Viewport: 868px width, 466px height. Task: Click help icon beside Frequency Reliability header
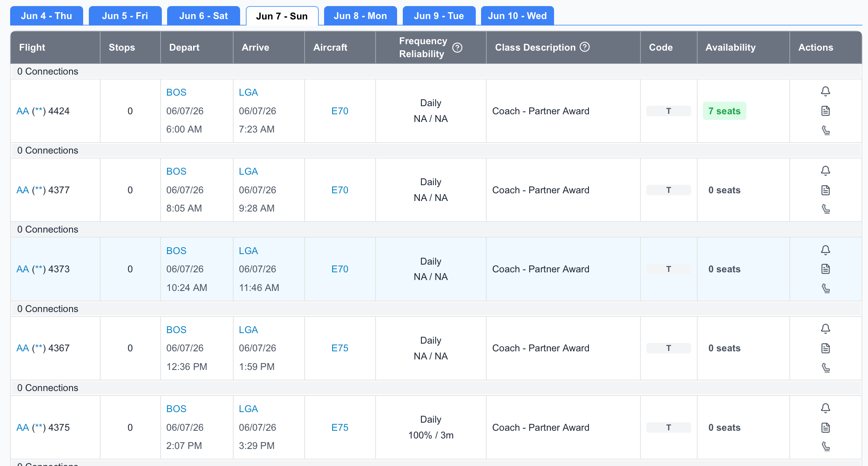457,48
